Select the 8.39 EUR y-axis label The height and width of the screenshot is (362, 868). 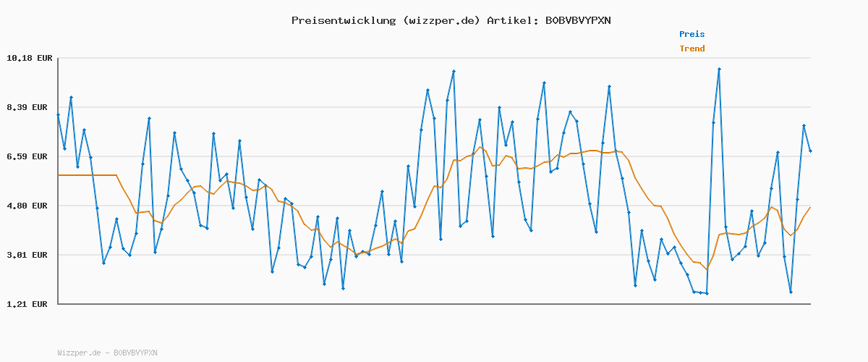pos(27,107)
